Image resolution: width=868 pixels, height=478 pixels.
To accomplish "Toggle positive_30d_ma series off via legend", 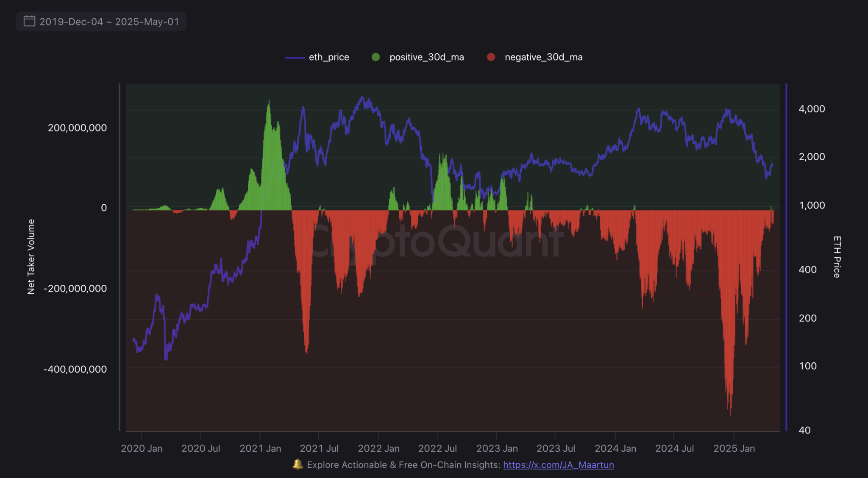I will tap(426, 57).
